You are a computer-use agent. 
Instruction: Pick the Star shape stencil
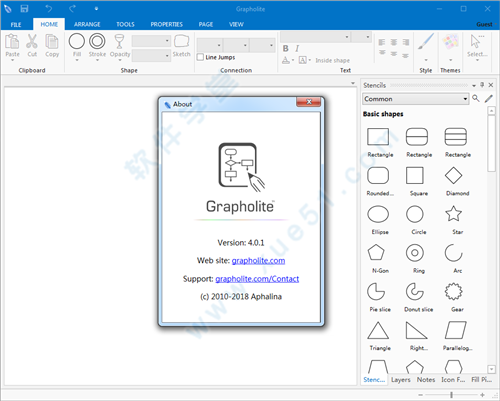(x=453, y=214)
